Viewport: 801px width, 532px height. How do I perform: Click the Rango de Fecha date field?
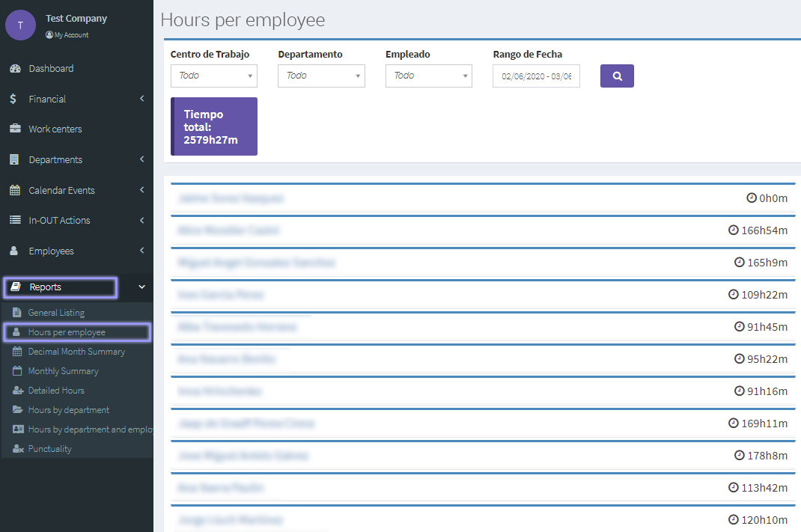point(536,76)
